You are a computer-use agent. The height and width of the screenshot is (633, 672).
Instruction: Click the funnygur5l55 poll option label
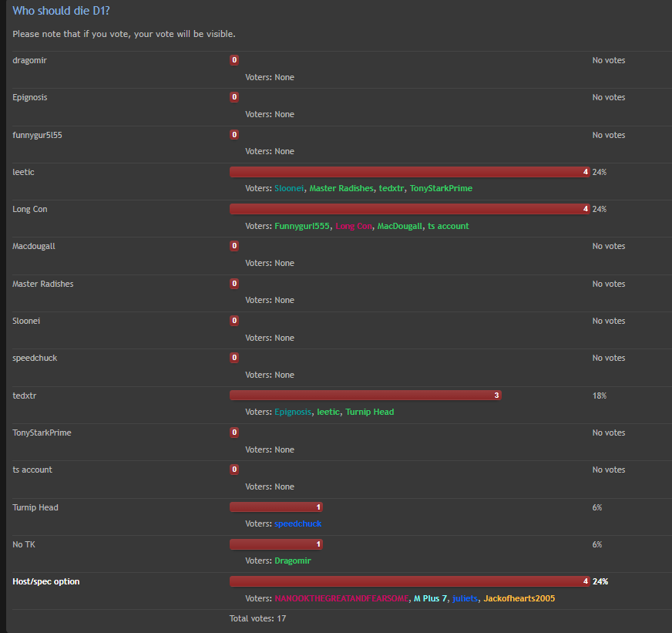(37, 135)
